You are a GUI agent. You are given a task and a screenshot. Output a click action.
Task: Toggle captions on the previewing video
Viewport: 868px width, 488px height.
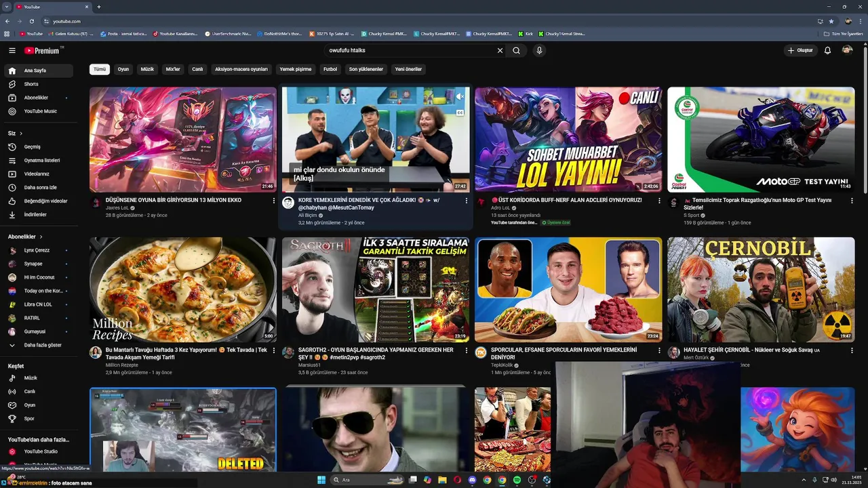tap(460, 113)
